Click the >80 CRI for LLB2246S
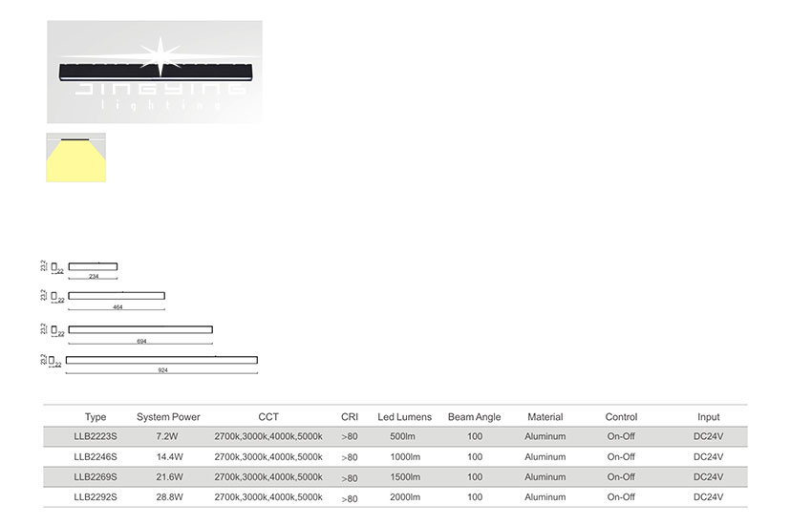 coord(350,458)
